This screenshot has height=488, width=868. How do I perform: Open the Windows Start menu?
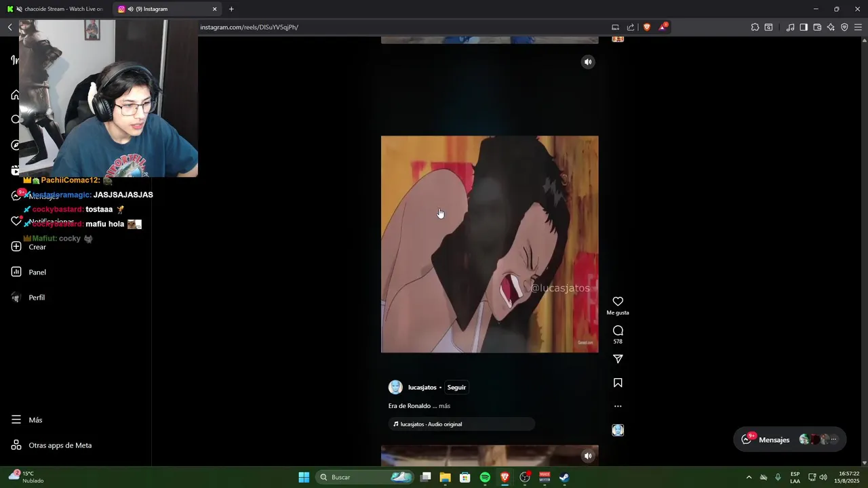(x=304, y=477)
